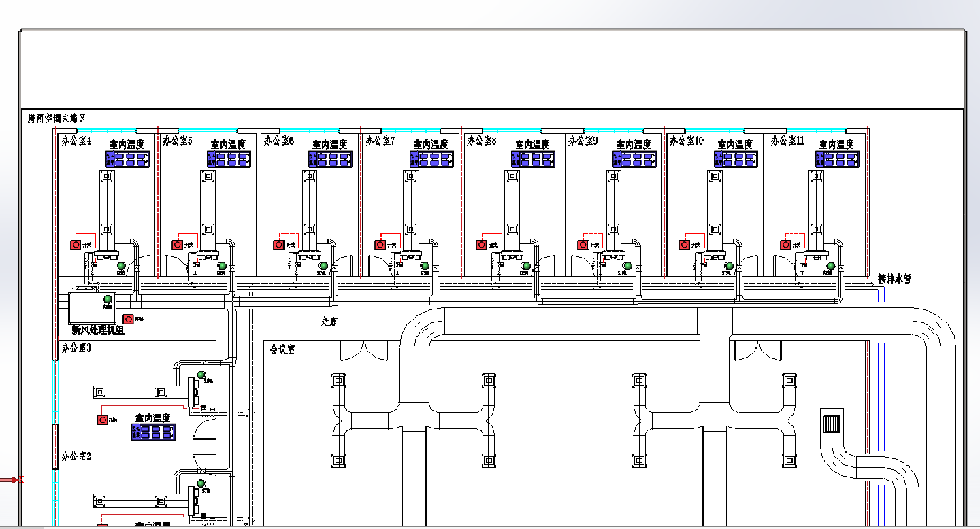The height and width of the screenshot is (529, 980).
Task: Click 室内温度 heading in 办公室4
Action: tap(127, 144)
